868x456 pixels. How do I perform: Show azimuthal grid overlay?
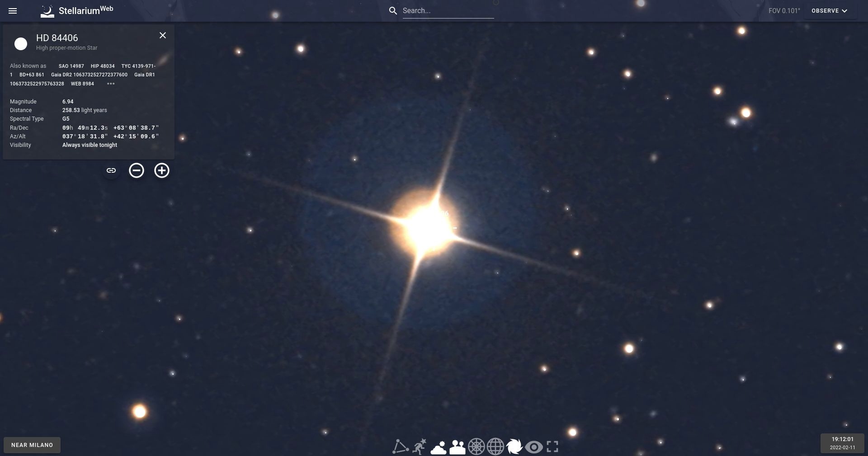tap(476, 447)
